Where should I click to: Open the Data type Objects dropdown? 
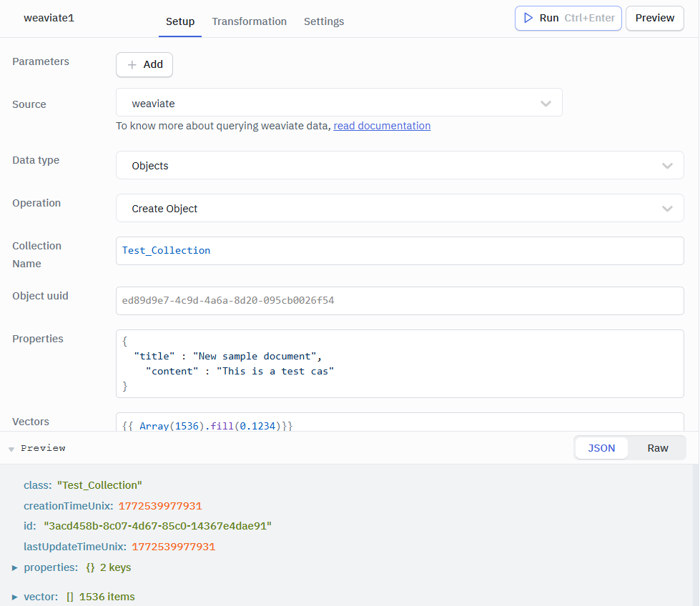(x=400, y=166)
